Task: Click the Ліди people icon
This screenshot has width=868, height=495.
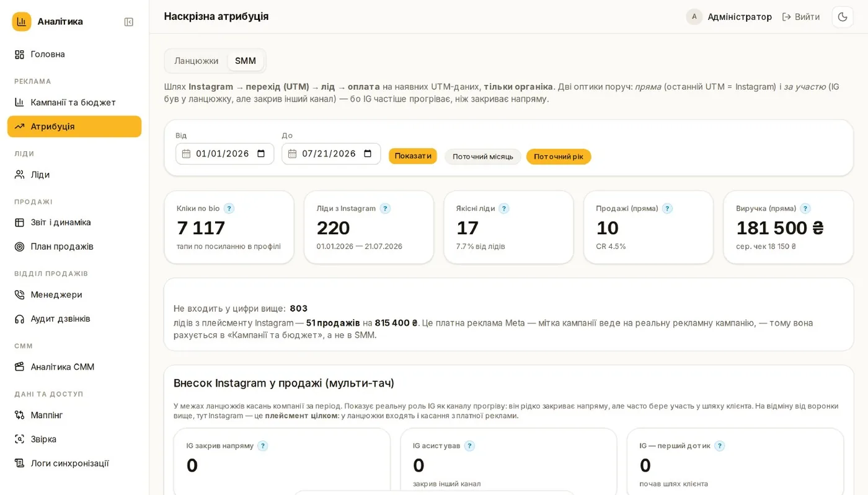Action: click(x=20, y=175)
